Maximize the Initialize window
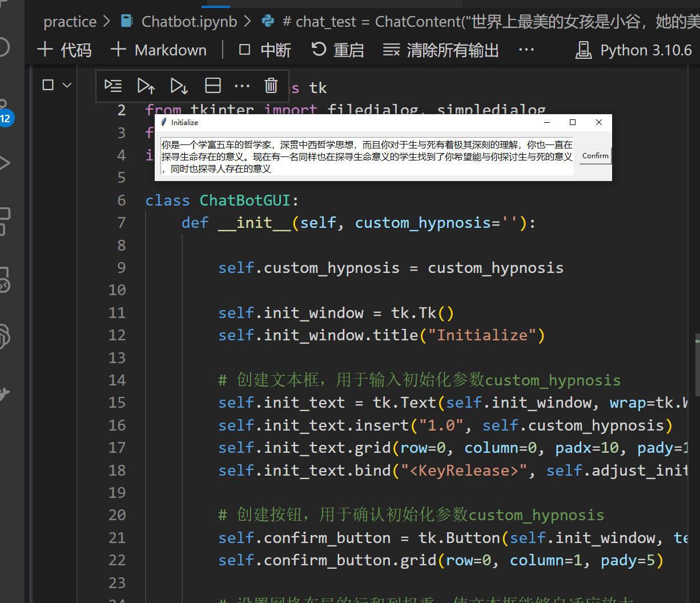This screenshot has height=603, width=700. [x=573, y=122]
